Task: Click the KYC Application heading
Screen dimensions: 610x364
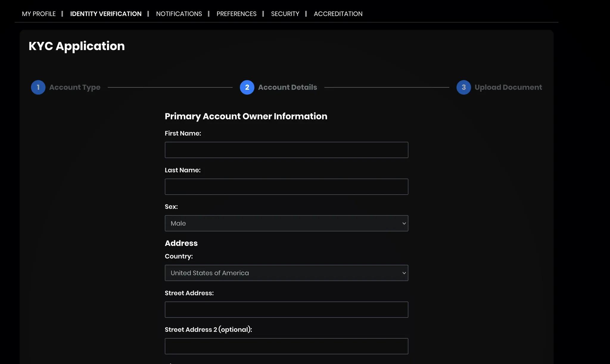Action: (x=77, y=46)
